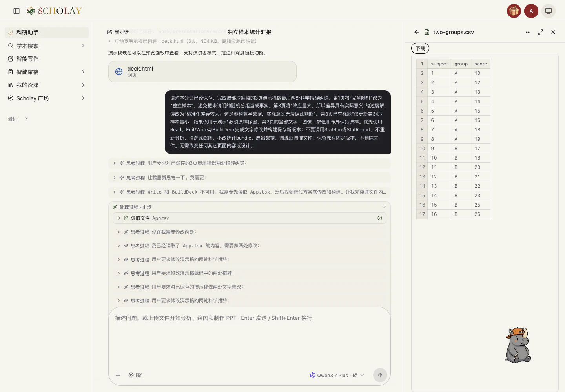Click the monitor display icon
The height and width of the screenshot is (392, 565).
point(549,11)
